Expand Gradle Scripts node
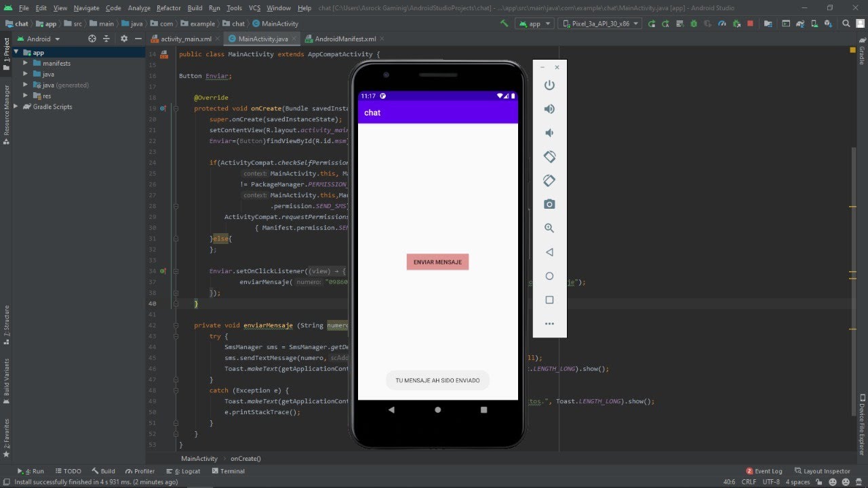868x488 pixels. 16,106
